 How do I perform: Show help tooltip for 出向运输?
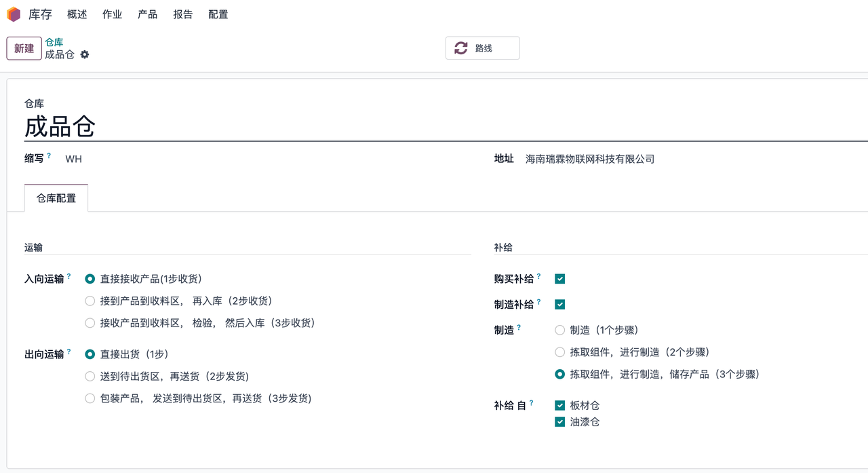68,352
